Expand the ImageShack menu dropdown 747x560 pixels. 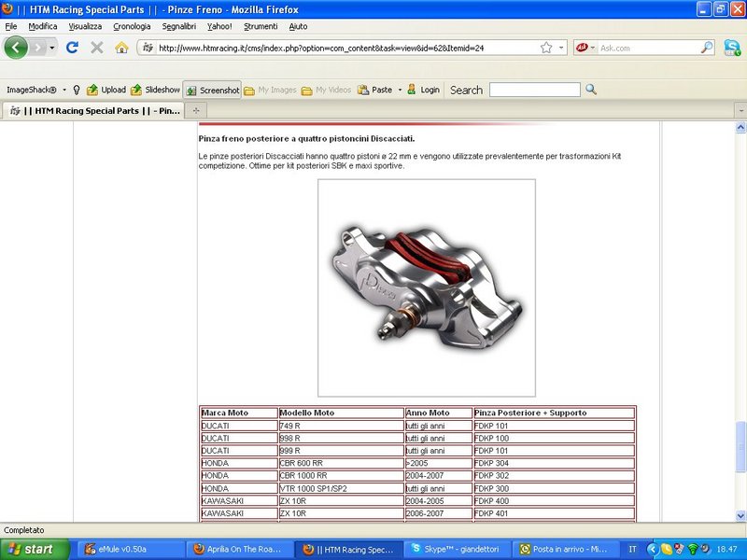[64, 90]
